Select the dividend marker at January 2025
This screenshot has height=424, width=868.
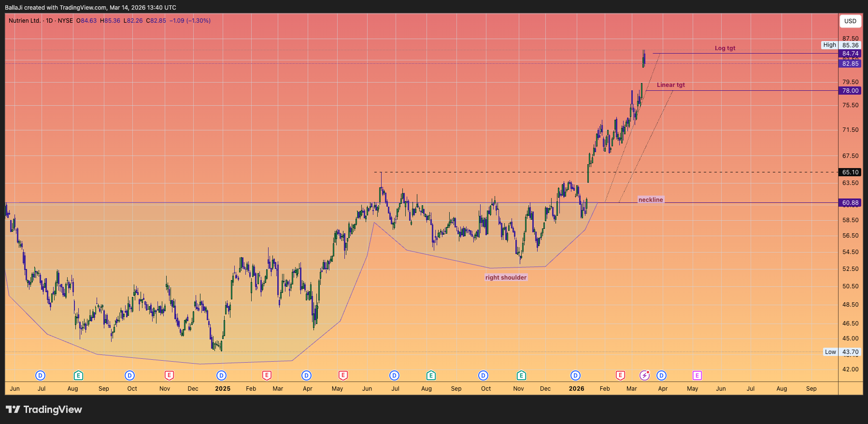(x=221, y=375)
